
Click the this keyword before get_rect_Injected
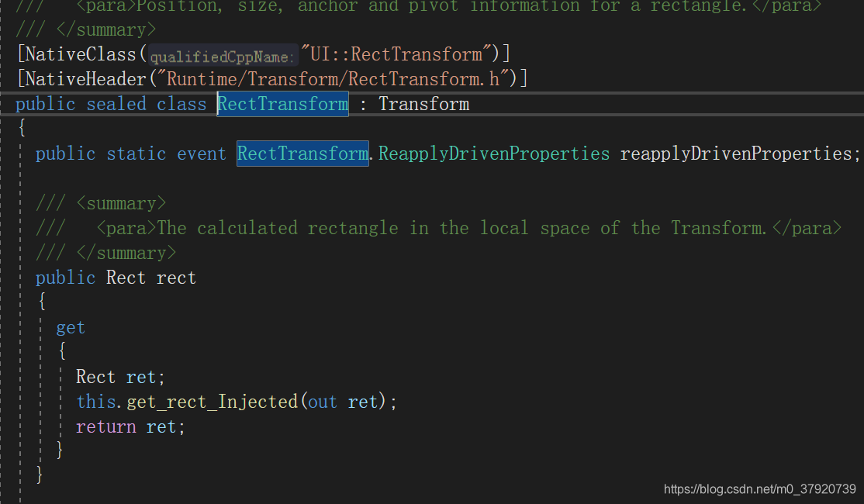(94, 401)
